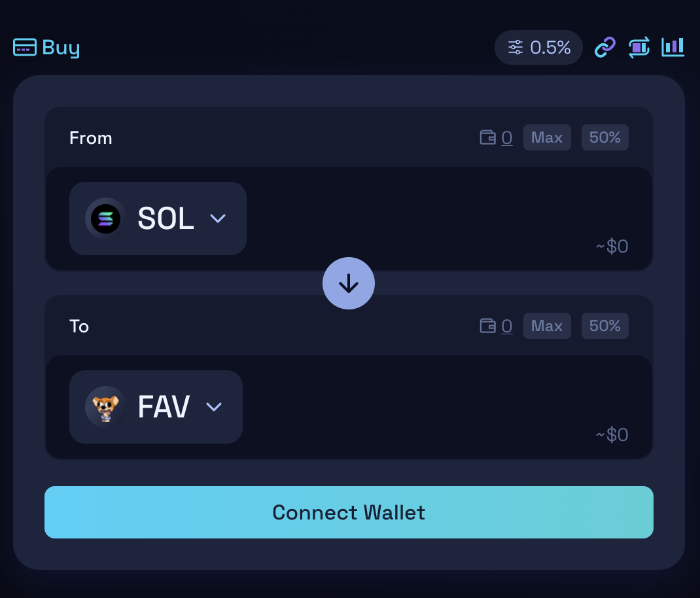Click the slippage sliders icon
700x598 pixels.
(515, 47)
